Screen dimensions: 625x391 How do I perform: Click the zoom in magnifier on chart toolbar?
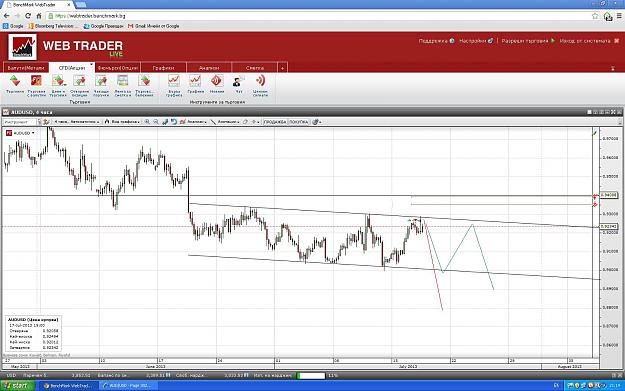[x=147, y=122]
